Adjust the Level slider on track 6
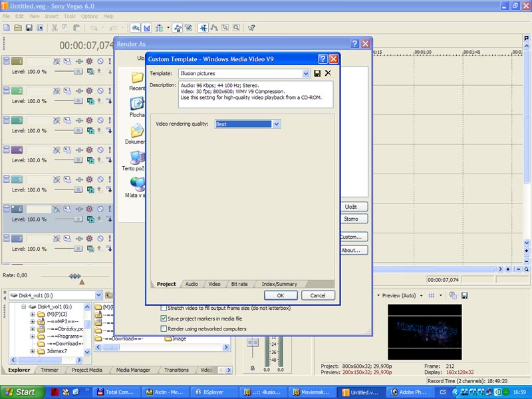Image resolution: width=532 pixels, height=399 pixels. click(x=78, y=219)
